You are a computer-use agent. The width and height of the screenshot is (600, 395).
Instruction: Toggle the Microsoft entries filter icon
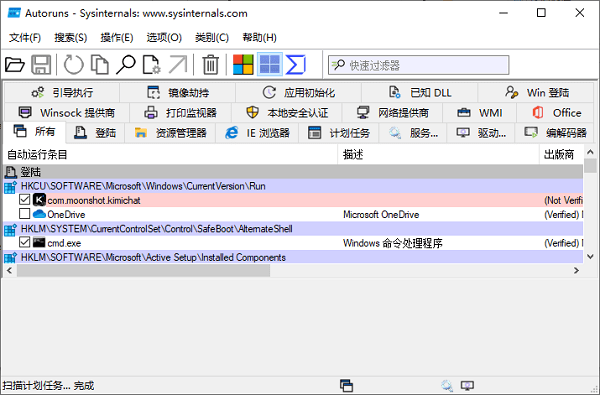243,64
